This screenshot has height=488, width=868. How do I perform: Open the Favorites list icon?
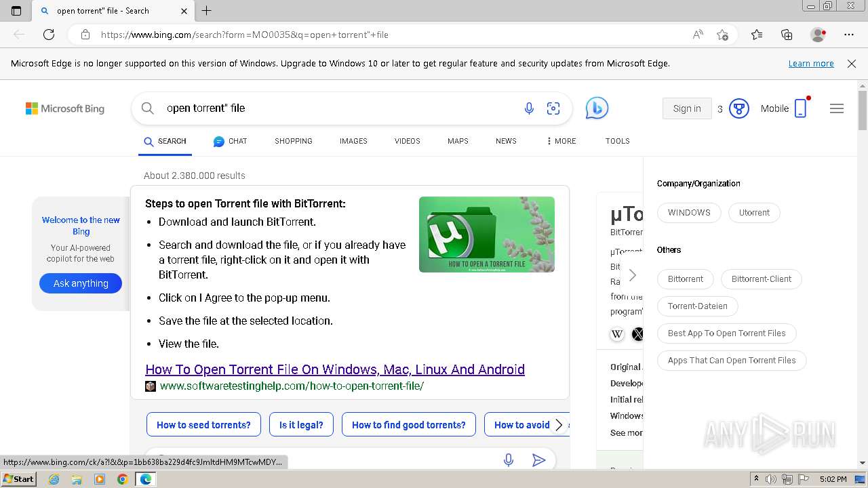pos(757,35)
